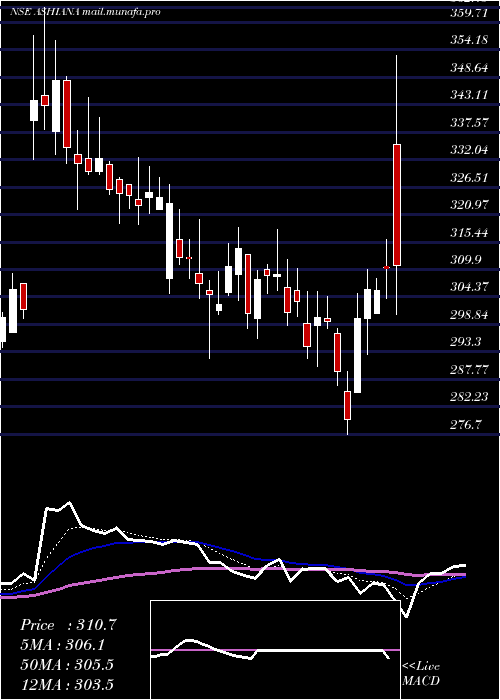Viewport: 500px width, 700px height.
Task: Click the 359.71 price axis label
Action: click(469, 13)
